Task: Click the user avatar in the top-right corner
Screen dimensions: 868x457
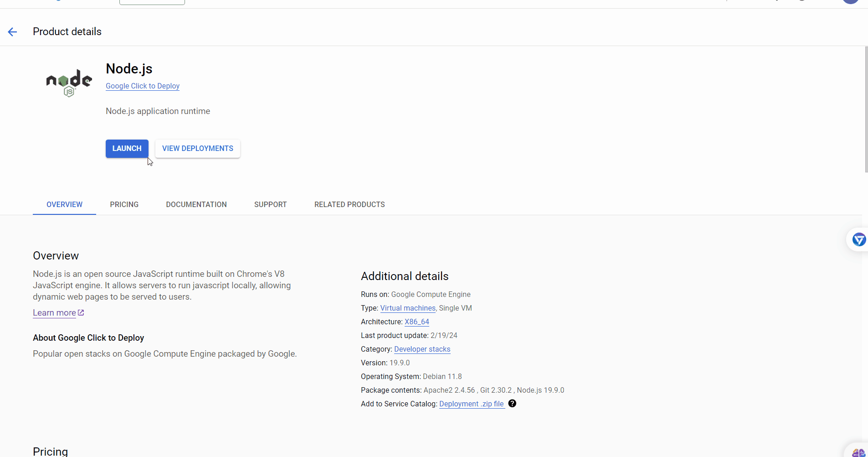Action: 850,1
